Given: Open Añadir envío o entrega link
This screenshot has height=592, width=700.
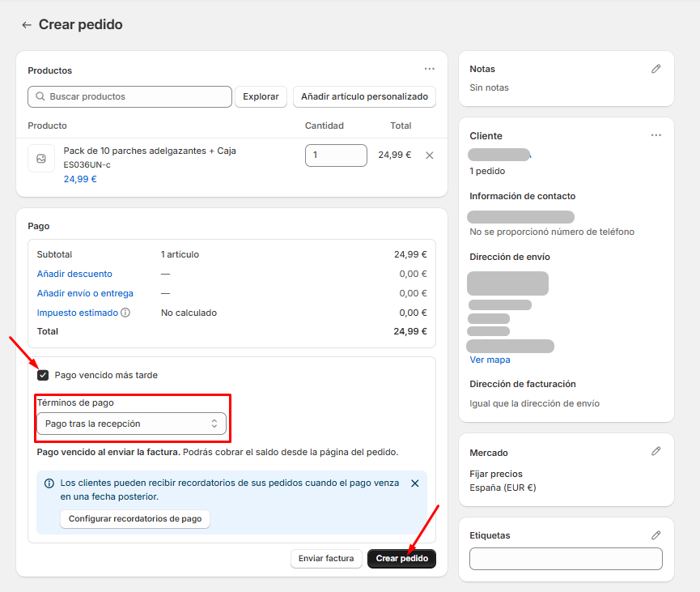Looking at the screenshot, I should point(85,293).
